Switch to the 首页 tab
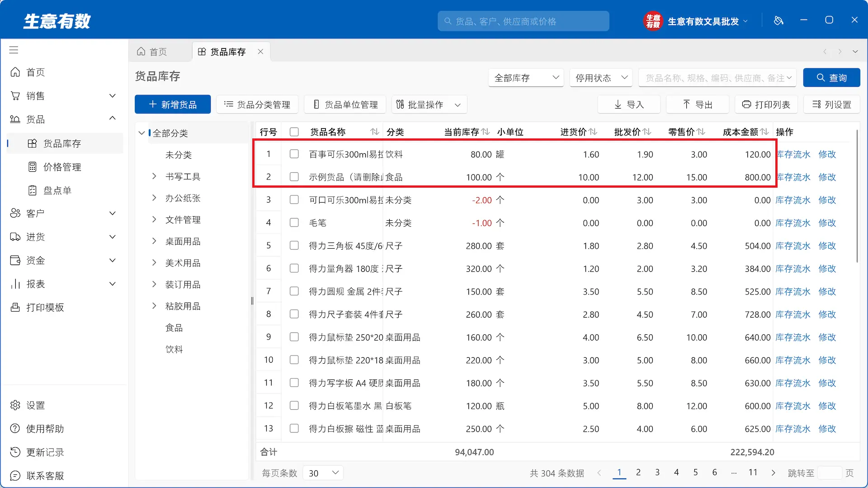Image resolution: width=868 pixels, height=488 pixels. [x=152, y=52]
